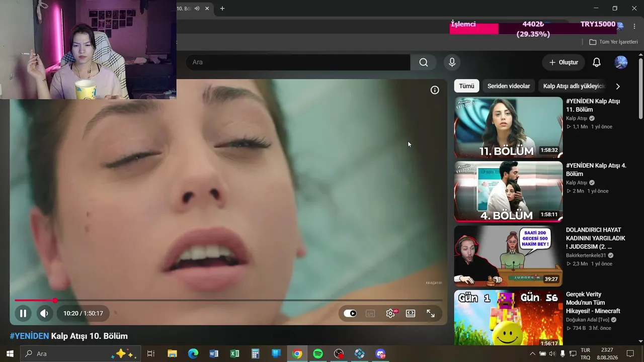
Task: Visit the Bakirkertenkele31 channel
Action: [586, 255]
